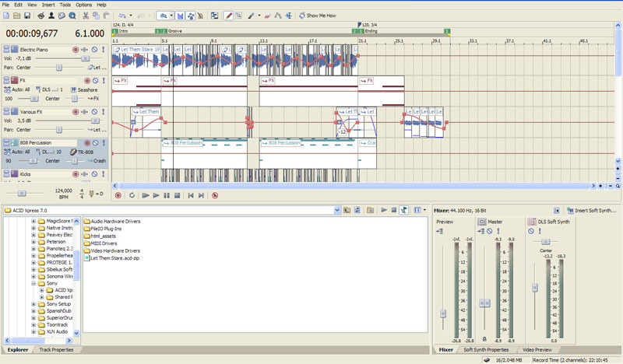This screenshot has height=364, width=623.
Task: Click Insert Soft Synth in the Mixer
Action: 592,210
